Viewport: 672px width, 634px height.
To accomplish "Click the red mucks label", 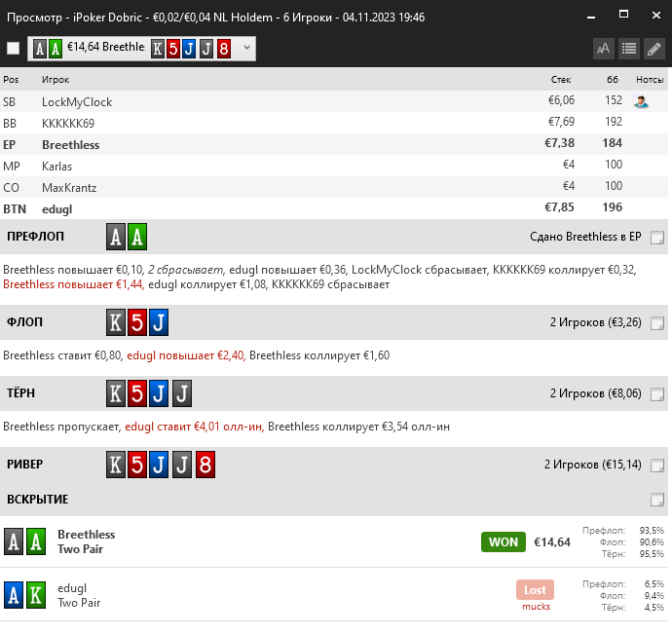I will point(537,607).
